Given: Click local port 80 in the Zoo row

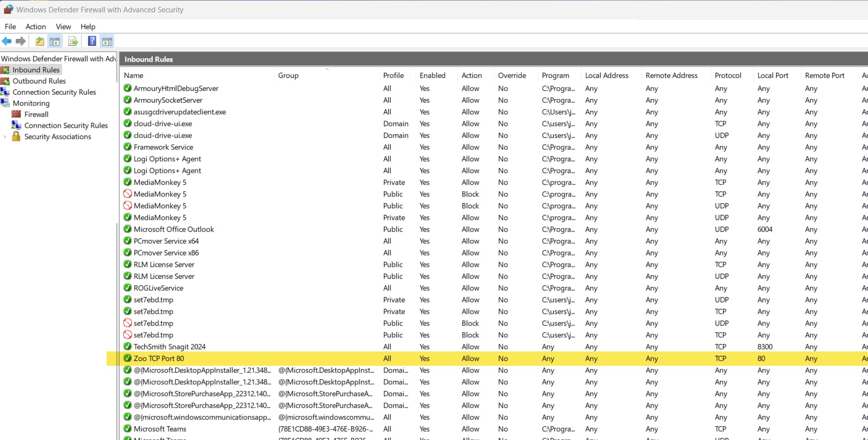Looking at the screenshot, I should 761,359.
